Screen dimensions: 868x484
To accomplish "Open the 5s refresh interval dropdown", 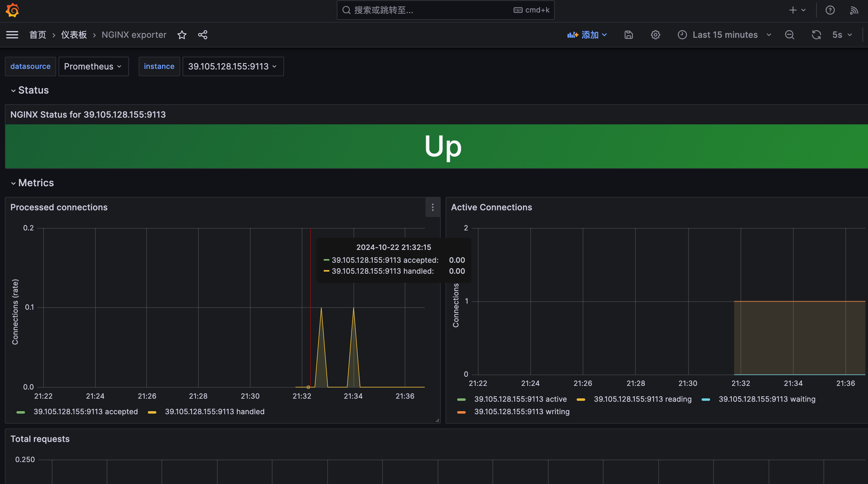I will click(842, 35).
